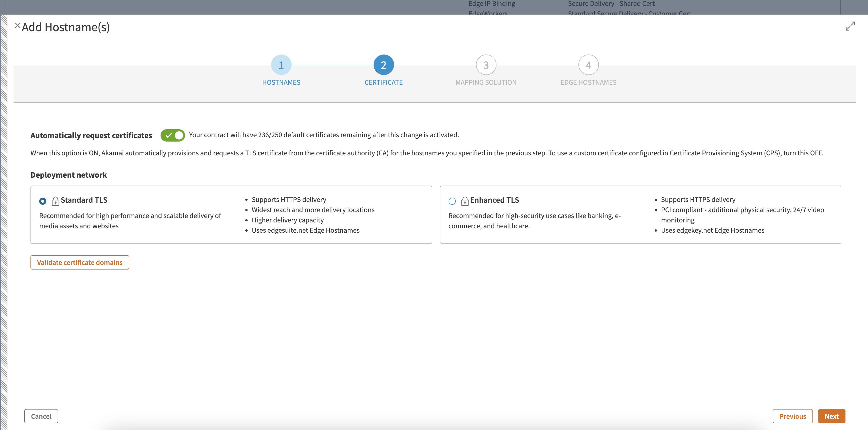Click the CERTIFICATE step label

384,82
